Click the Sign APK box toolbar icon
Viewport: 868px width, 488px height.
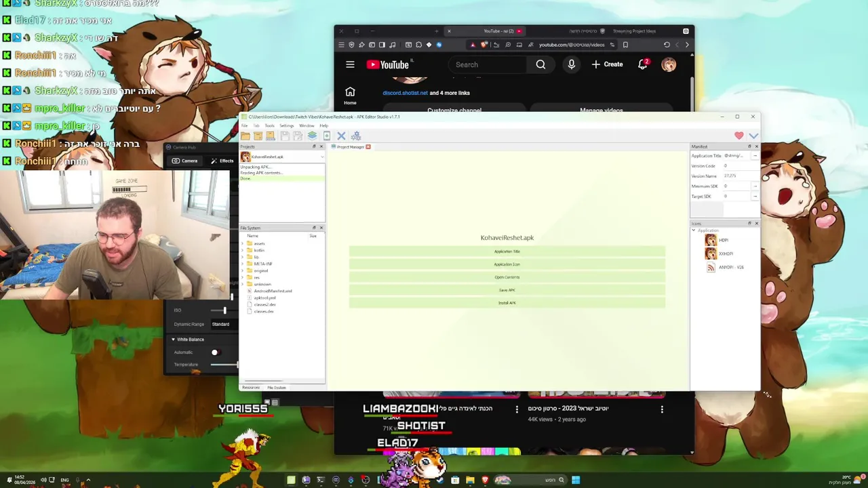pos(271,136)
